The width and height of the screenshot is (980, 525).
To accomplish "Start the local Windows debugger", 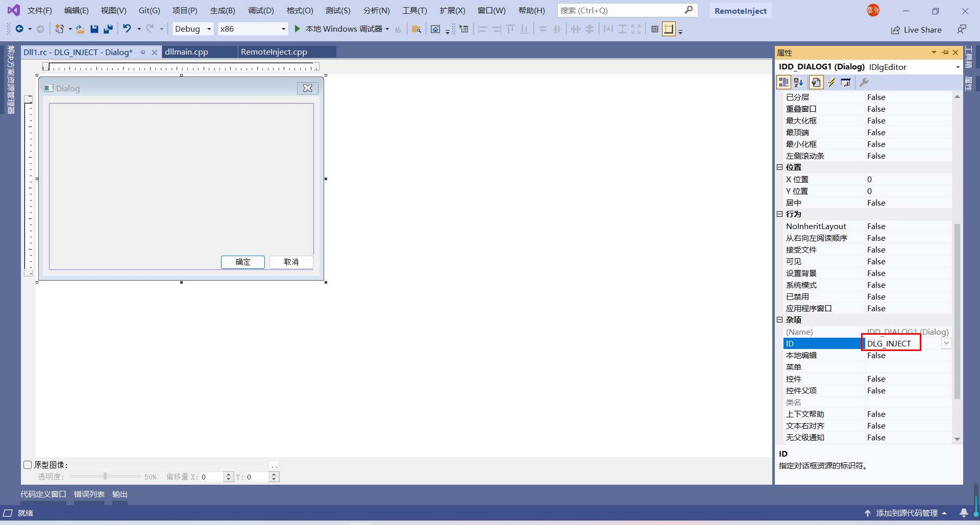I will point(339,29).
